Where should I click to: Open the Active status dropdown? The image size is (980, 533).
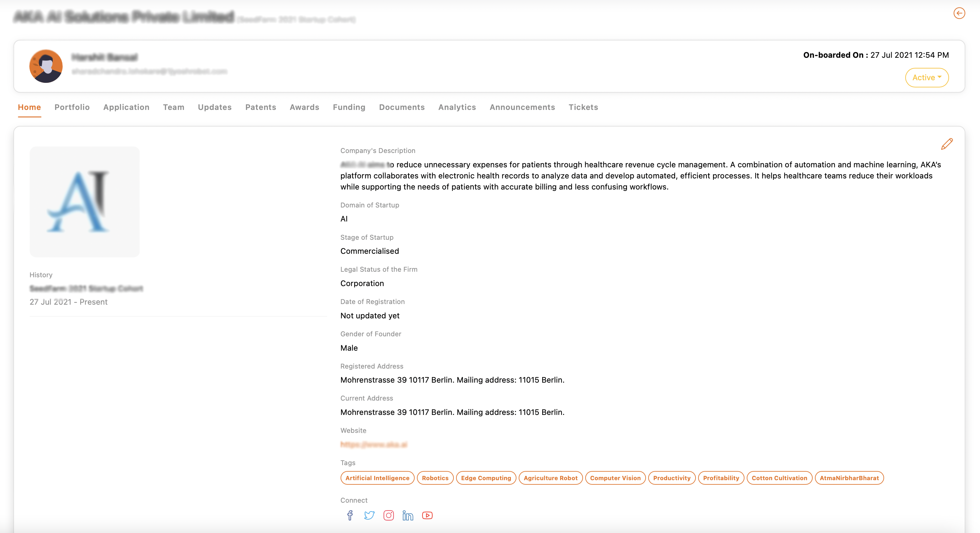pos(927,78)
